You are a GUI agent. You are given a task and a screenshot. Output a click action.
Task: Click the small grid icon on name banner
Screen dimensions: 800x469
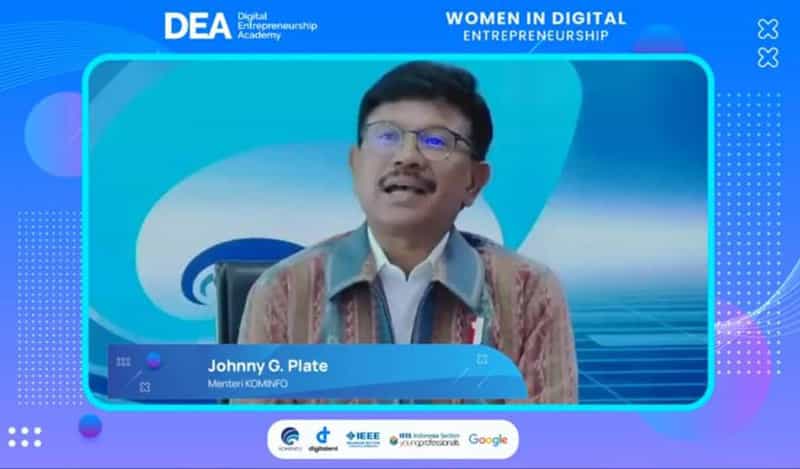(123, 362)
